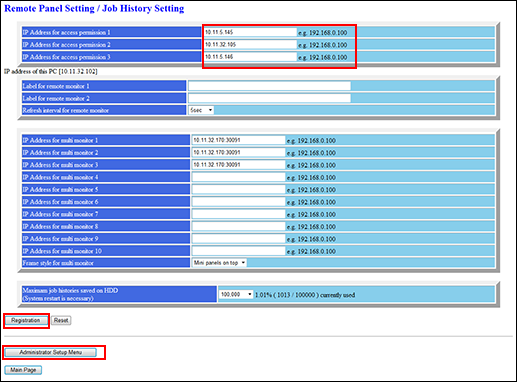Edit IP Address for access permission 3 field
Image resolution: width=517 pixels, height=382 pixels.
click(250, 57)
